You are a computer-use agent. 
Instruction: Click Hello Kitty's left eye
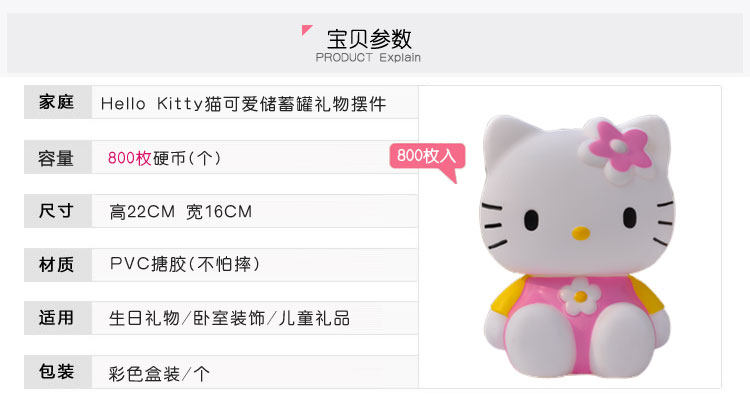click(x=531, y=220)
